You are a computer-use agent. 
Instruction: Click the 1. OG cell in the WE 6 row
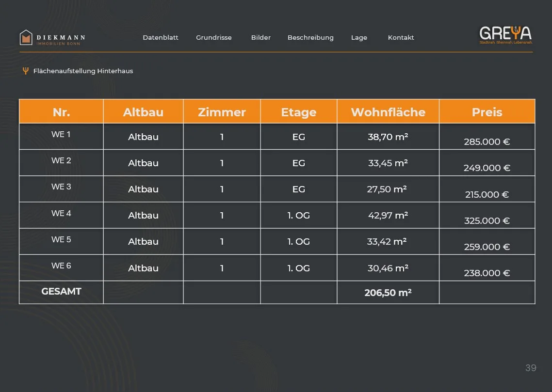click(x=298, y=268)
